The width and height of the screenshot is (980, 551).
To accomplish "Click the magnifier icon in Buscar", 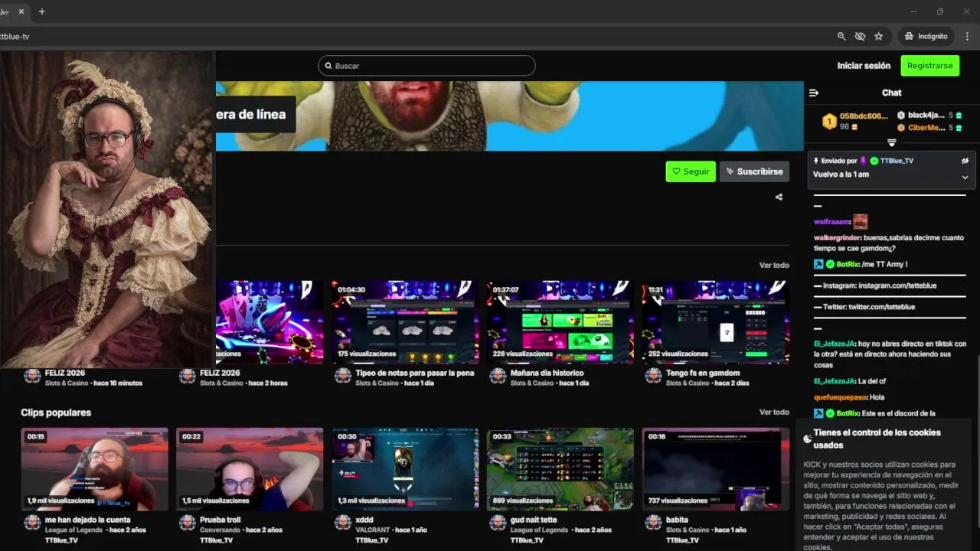I will 328,66.
